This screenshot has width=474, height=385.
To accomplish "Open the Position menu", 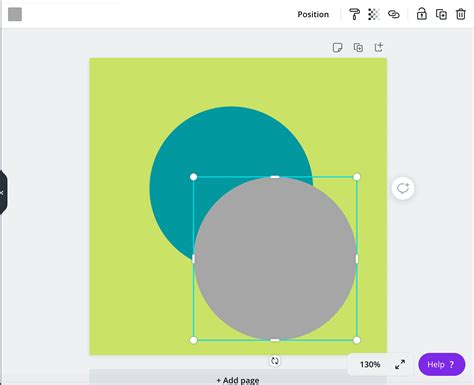I will 313,14.
